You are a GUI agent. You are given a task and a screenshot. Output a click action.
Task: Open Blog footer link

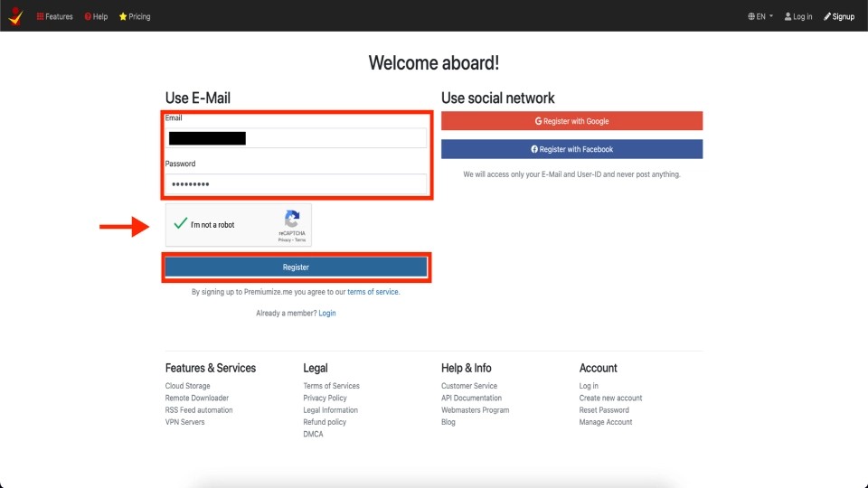[x=448, y=422]
